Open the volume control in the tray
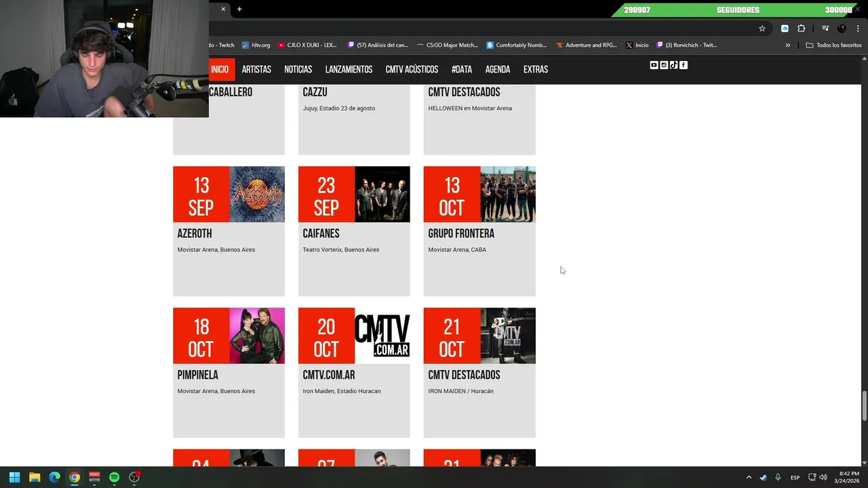The width and height of the screenshot is (868, 488). [823, 477]
